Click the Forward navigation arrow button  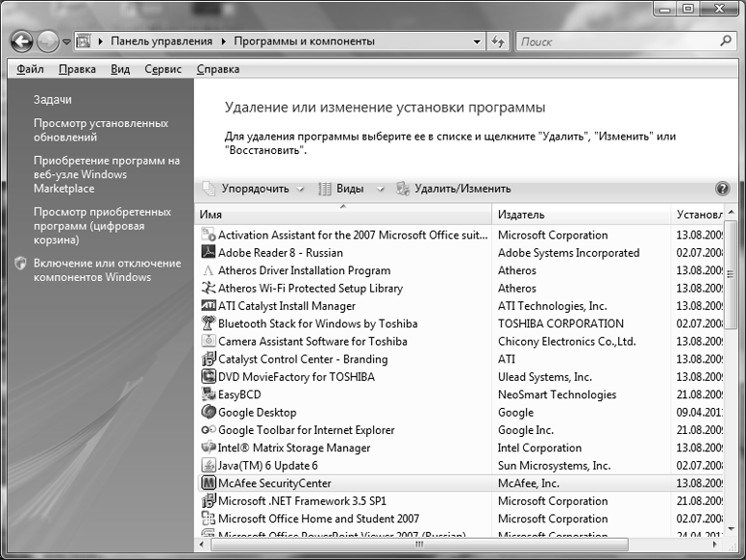pos(48,42)
